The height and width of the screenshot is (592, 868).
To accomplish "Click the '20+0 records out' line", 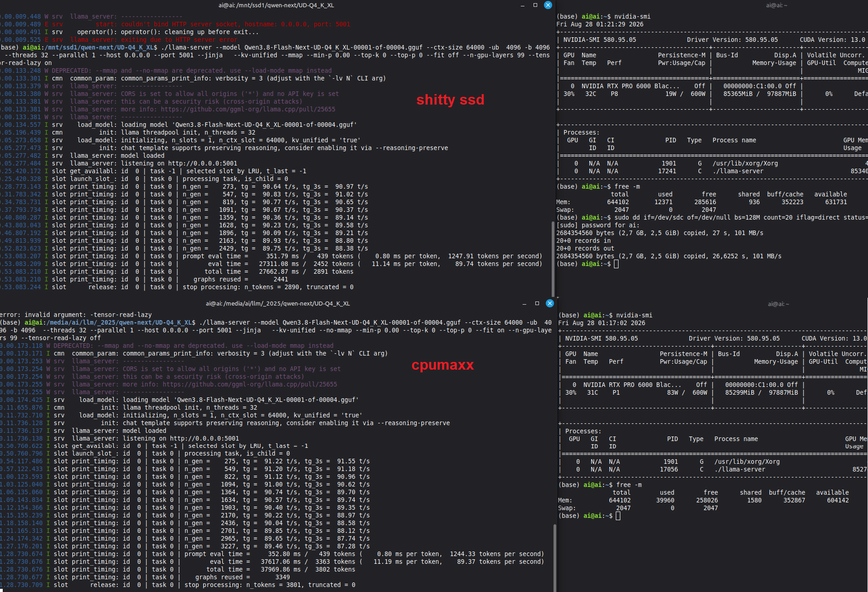I will click(x=585, y=248).
